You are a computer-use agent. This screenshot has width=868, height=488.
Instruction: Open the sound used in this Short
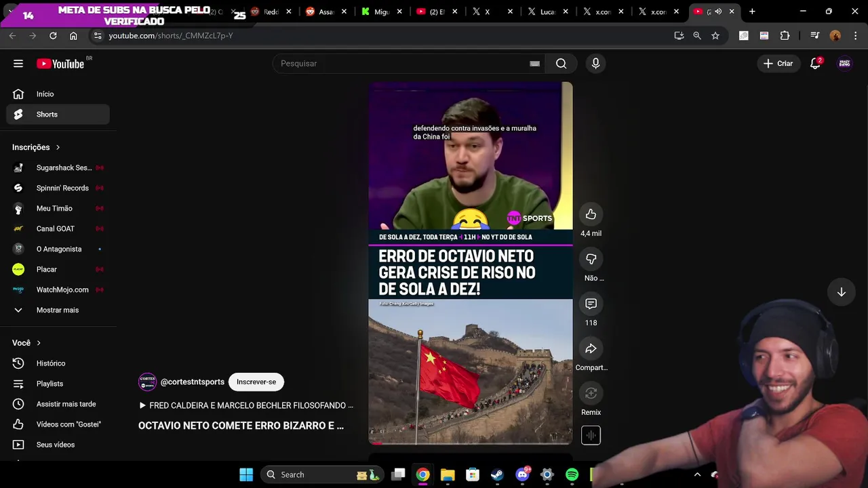click(591, 435)
